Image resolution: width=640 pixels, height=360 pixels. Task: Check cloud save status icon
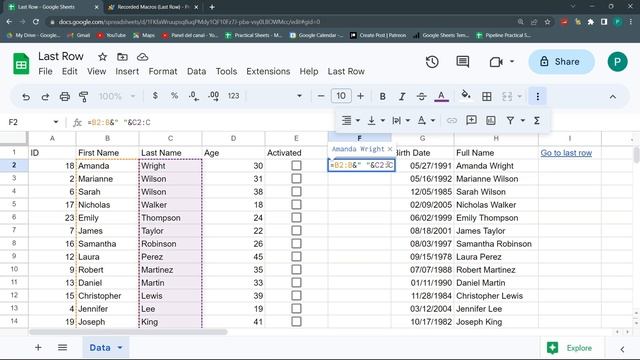click(x=142, y=57)
